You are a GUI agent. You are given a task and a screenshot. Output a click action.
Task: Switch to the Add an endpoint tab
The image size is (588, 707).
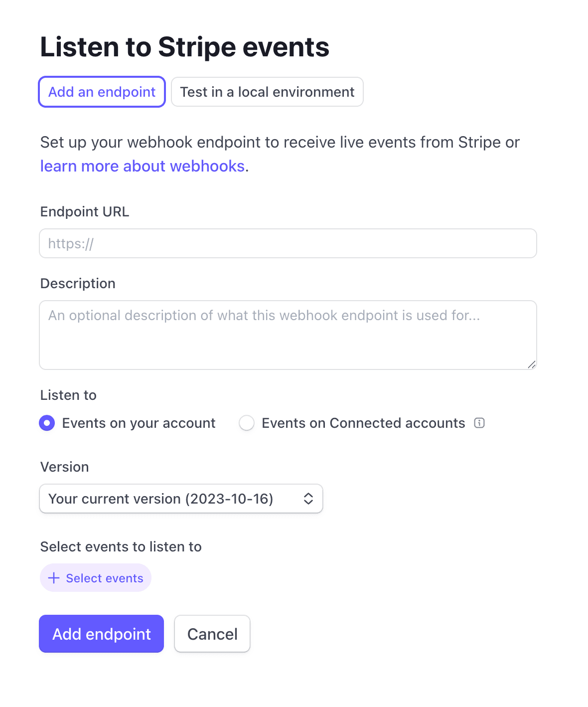(101, 92)
